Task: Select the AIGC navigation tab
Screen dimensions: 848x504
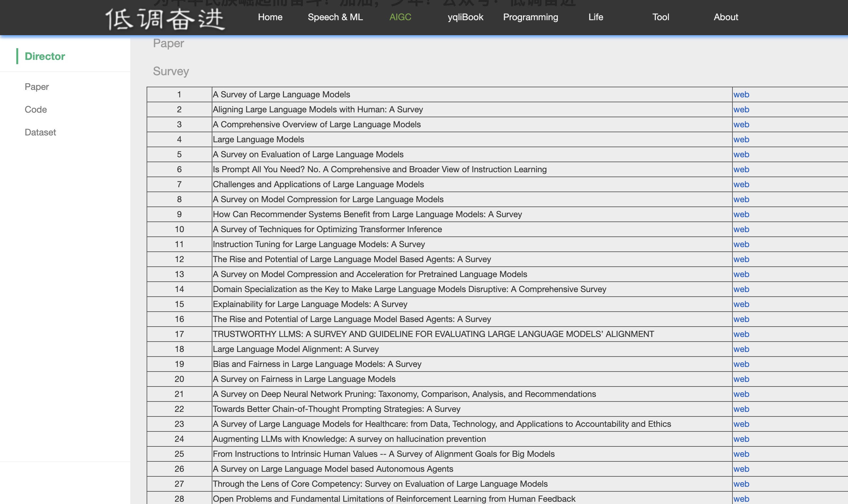Action: [400, 17]
